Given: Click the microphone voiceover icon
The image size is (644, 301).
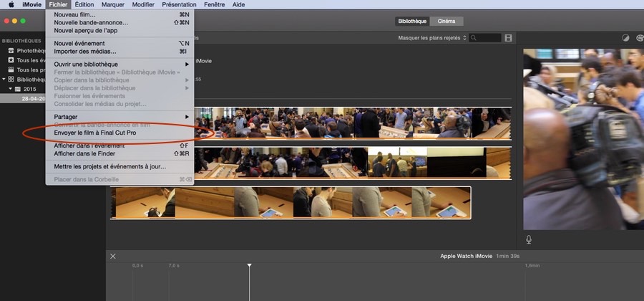Looking at the screenshot, I should tap(529, 239).
